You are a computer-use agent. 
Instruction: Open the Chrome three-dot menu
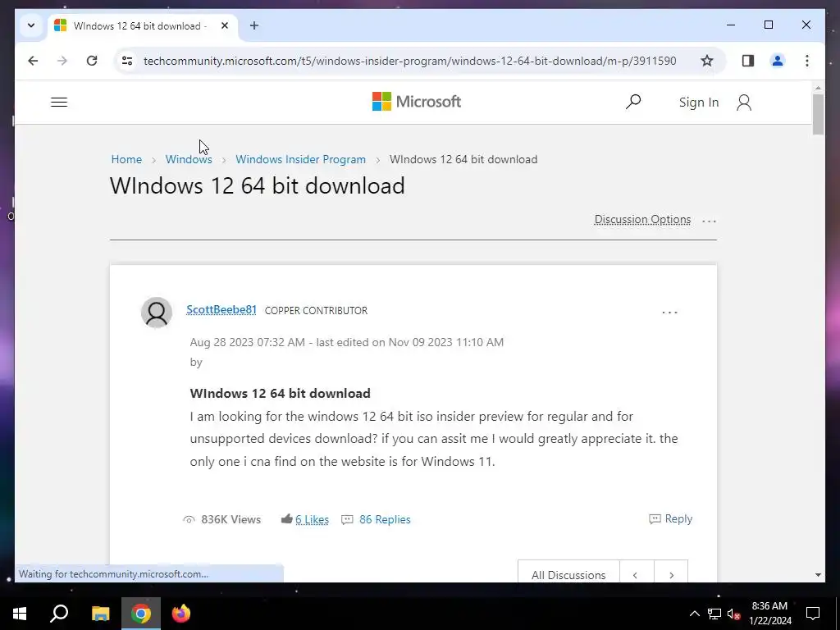807,61
